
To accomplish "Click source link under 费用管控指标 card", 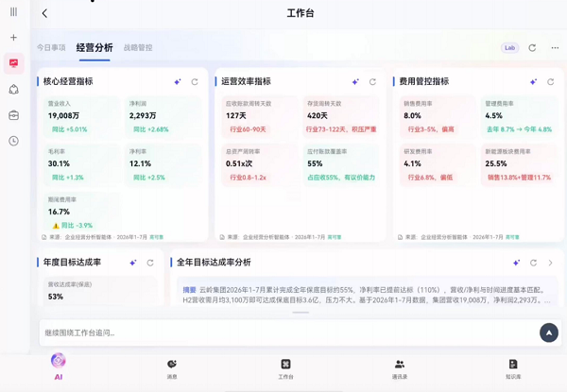I will [458, 237].
